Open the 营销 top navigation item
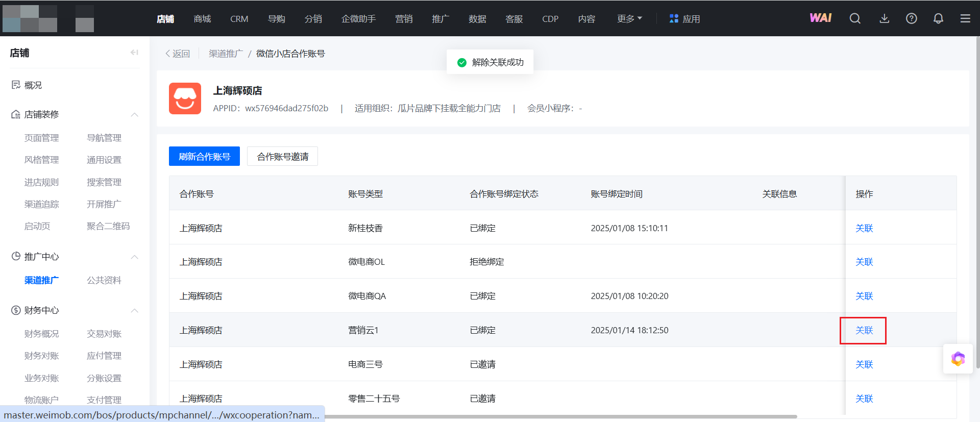 (x=403, y=19)
